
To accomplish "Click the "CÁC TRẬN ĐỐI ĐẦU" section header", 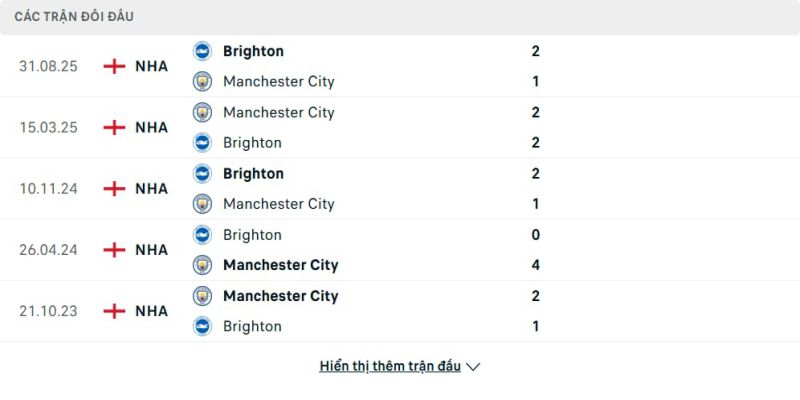I will click(x=74, y=17).
